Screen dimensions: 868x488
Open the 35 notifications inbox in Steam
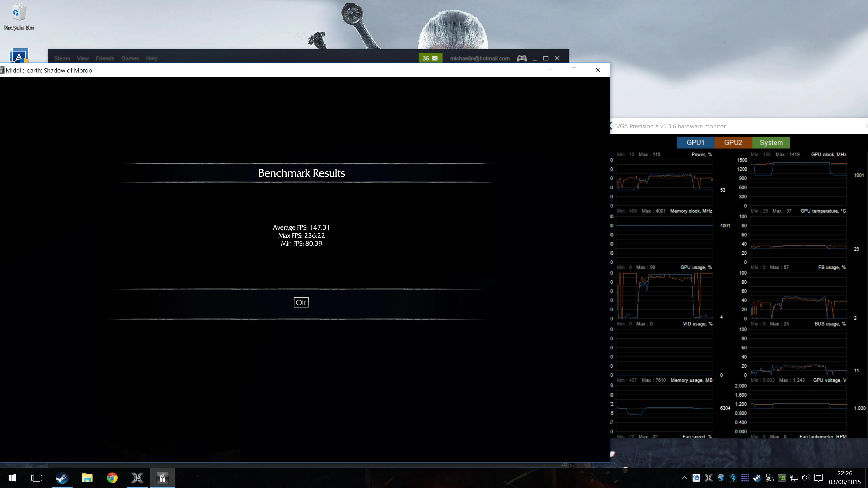pyautogui.click(x=430, y=58)
